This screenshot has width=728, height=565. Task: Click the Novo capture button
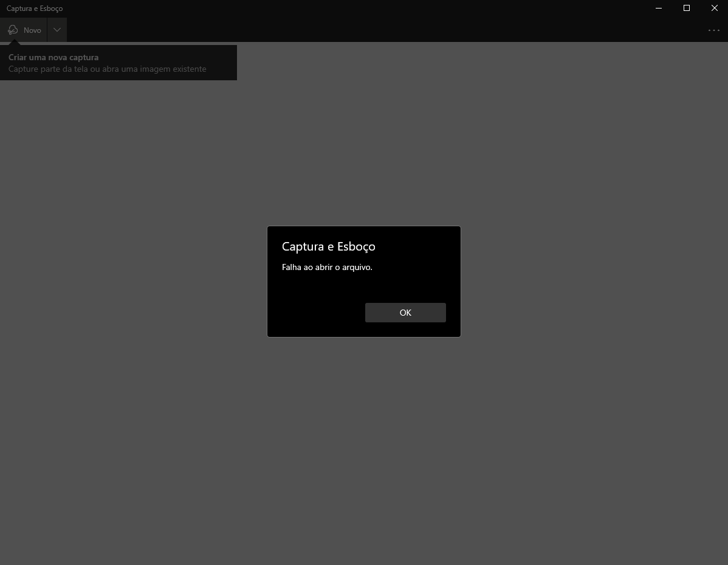24,30
